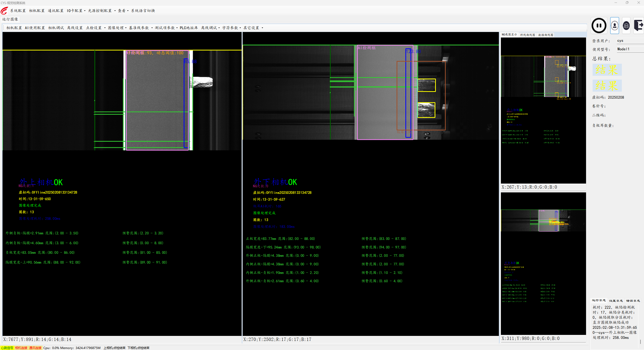Image resolution: width=644 pixels, height=350 pixels.
Task: Switch to the 数据曲线图 tab
Action: click(x=545, y=35)
